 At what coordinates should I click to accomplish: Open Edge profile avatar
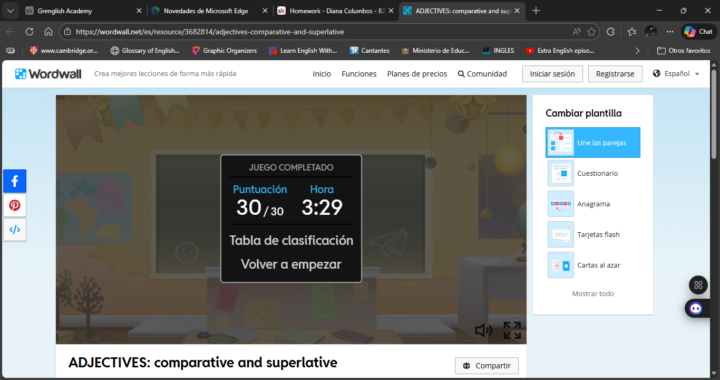[651, 31]
